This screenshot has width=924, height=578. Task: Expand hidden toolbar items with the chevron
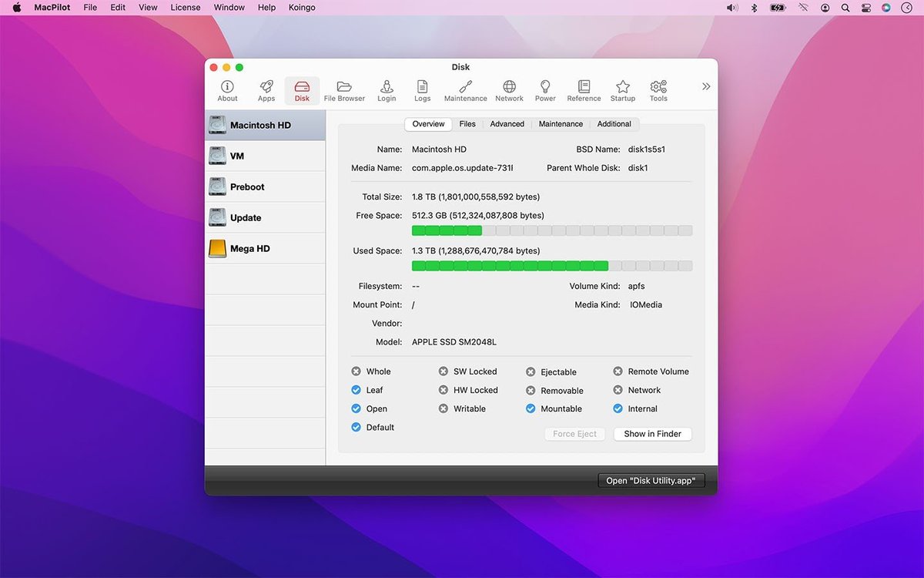click(705, 86)
